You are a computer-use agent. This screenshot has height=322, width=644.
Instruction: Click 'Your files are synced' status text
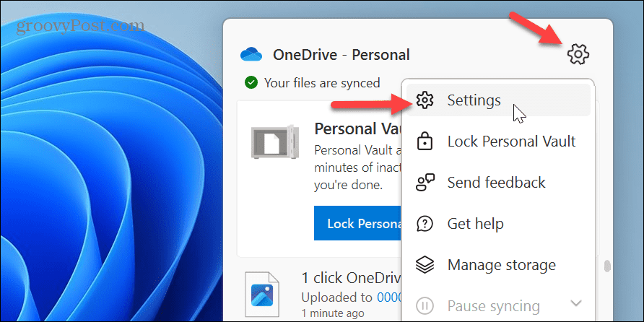[322, 83]
